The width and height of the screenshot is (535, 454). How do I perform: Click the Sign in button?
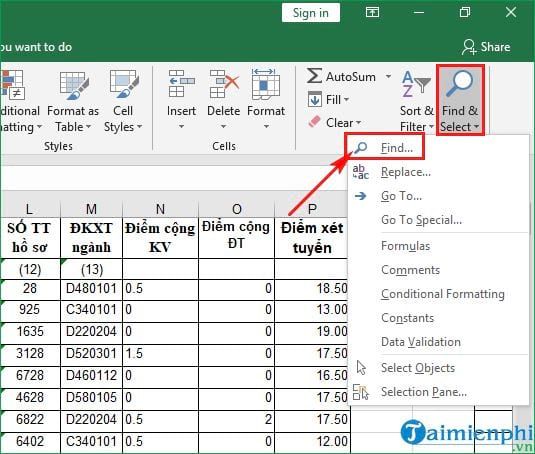[310, 13]
